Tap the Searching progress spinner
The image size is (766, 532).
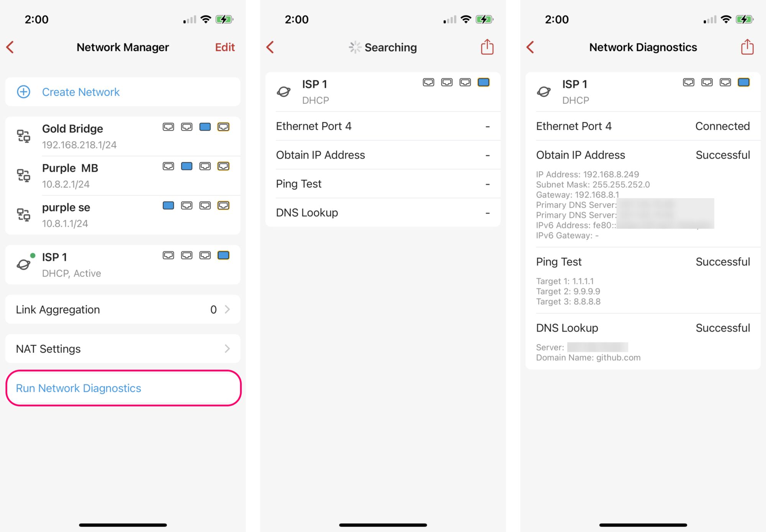point(355,47)
